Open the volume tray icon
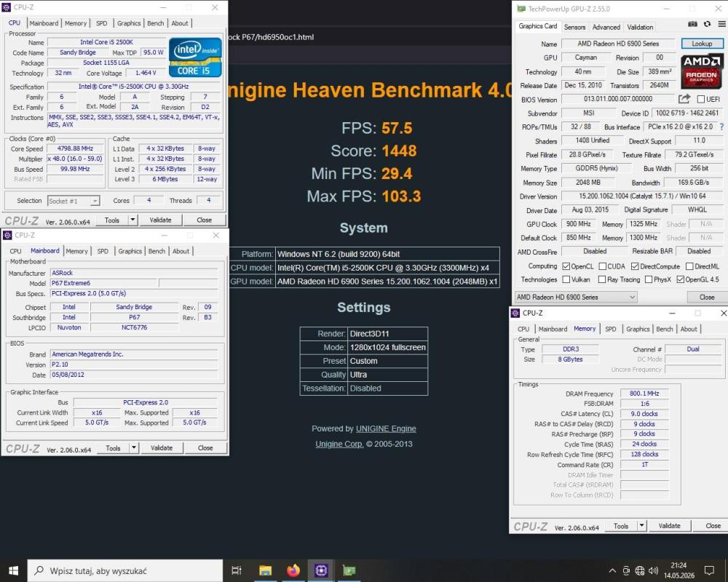 pos(653,571)
